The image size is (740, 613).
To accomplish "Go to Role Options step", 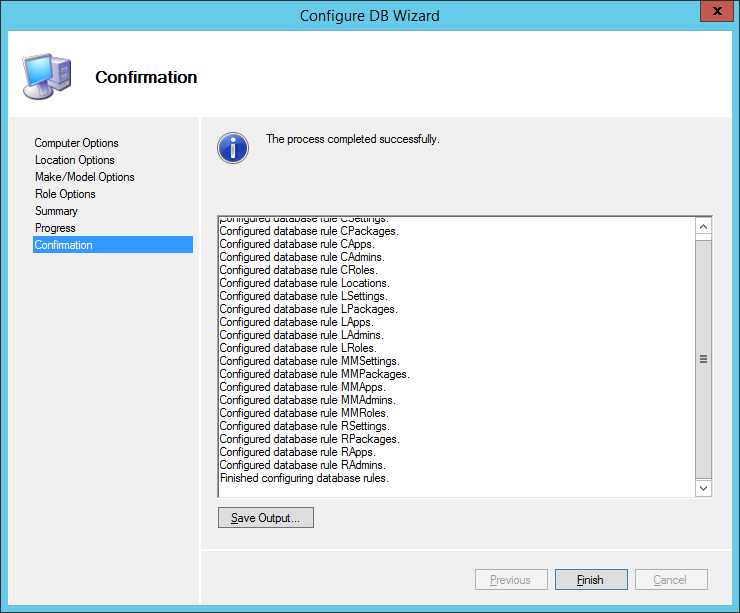I will (66, 194).
